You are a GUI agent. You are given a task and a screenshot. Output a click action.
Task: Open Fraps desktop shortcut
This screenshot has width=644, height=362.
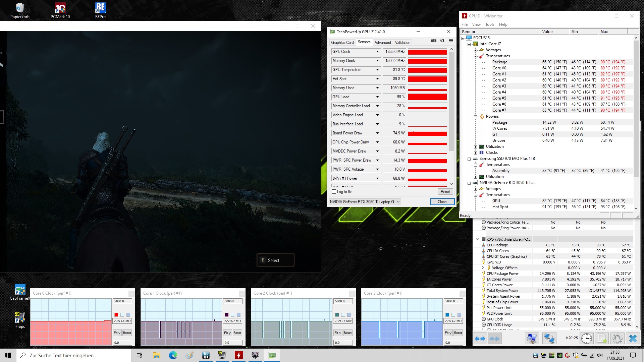pos(20,320)
